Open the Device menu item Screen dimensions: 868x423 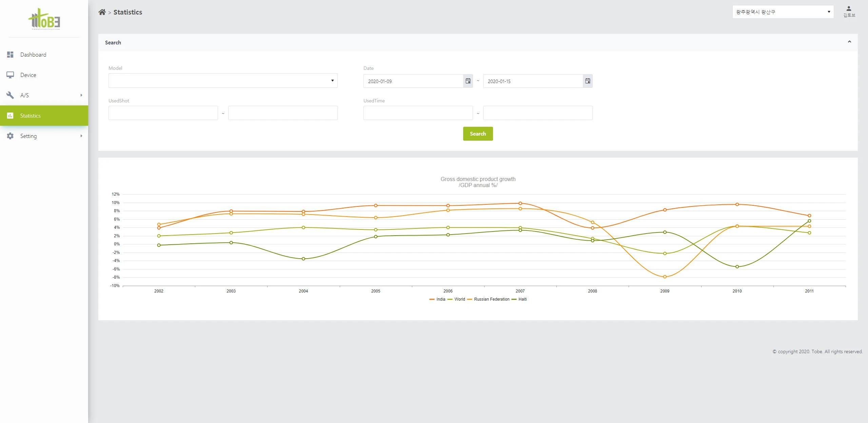pos(44,75)
